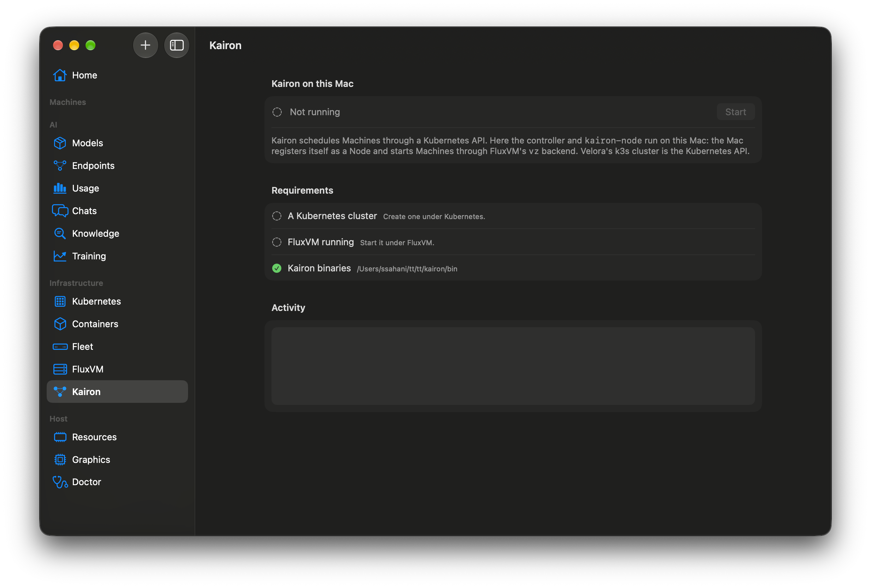Click the Containers box icon
The height and width of the screenshot is (588, 871).
tap(60, 324)
